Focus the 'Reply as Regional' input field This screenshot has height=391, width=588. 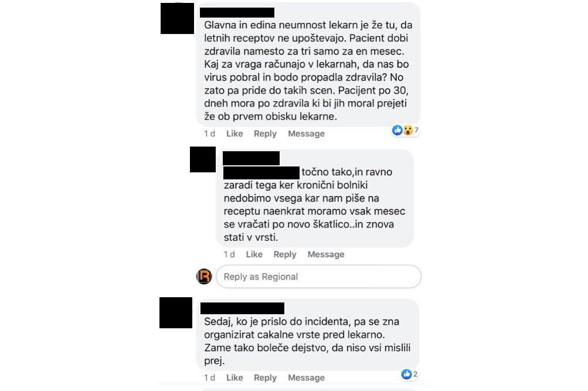[x=319, y=277]
